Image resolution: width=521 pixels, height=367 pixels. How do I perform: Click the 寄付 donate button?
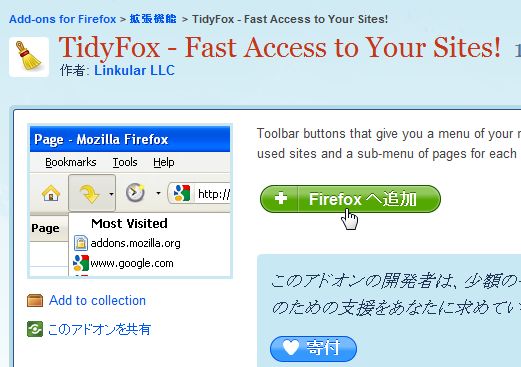[313, 349]
